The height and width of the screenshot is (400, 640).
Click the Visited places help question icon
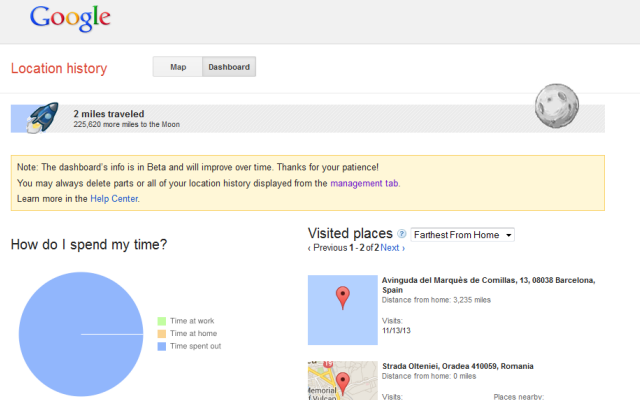[402, 233]
